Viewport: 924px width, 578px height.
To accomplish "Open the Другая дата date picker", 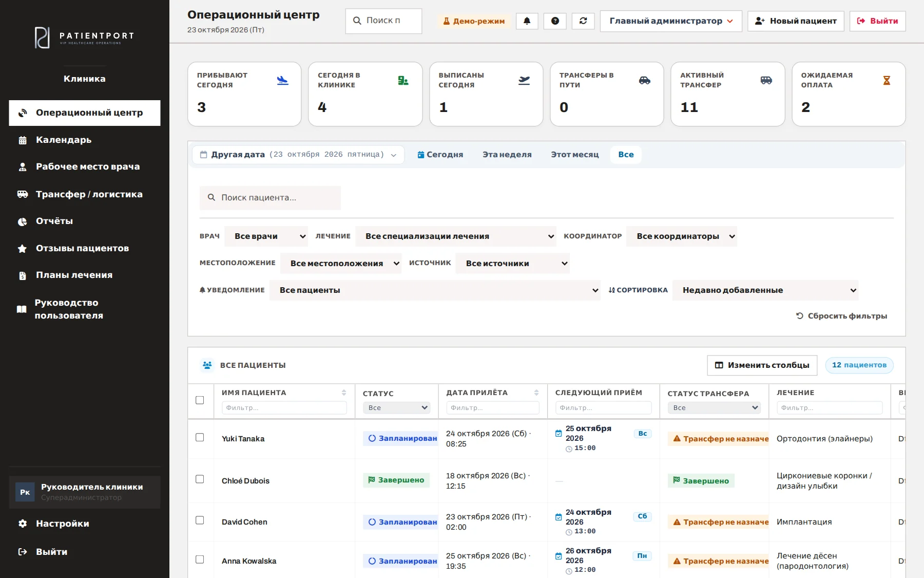I will click(298, 155).
